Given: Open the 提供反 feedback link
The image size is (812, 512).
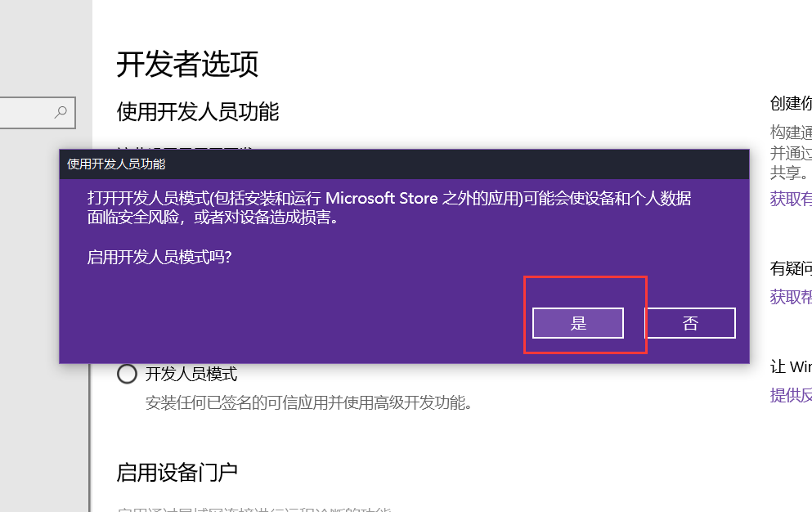Looking at the screenshot, I should point(791,395).
